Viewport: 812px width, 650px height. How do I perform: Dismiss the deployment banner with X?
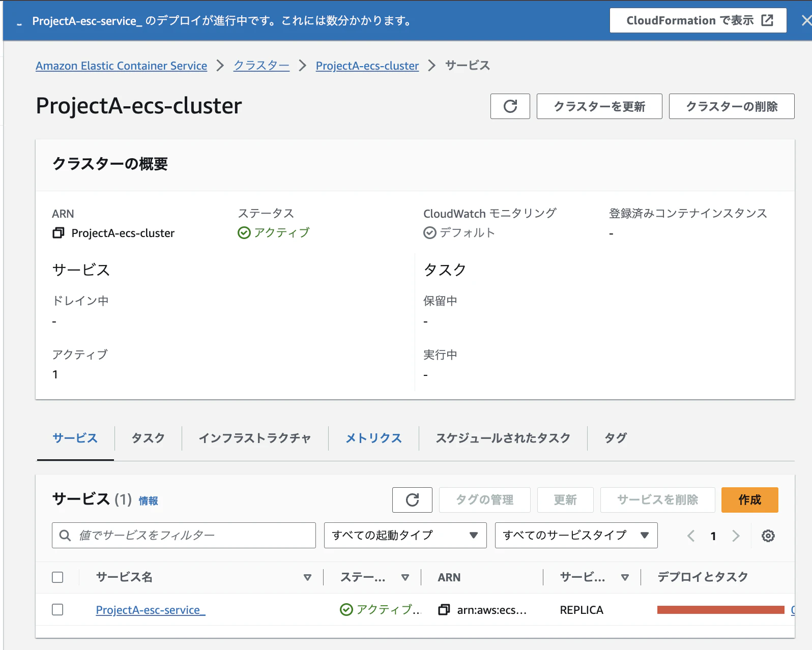click(x=806, y=20)
